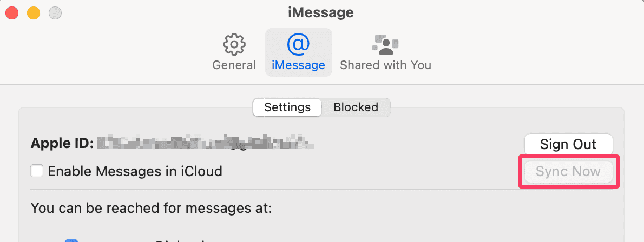
Task: Open the Shared with You people icon
Action: click(386, 44)
